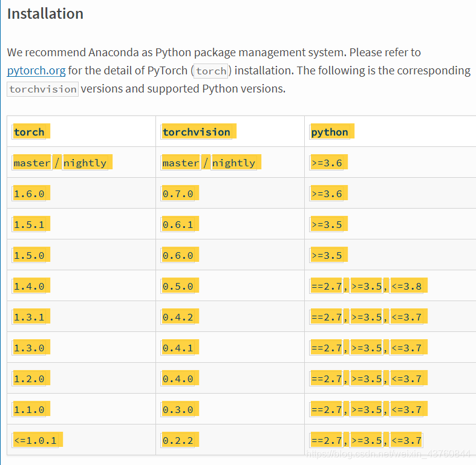Click >=3.5 in the <=1.0.1 row
The height and width of the screenshot is (465, 476).
(x=367, y=440)
